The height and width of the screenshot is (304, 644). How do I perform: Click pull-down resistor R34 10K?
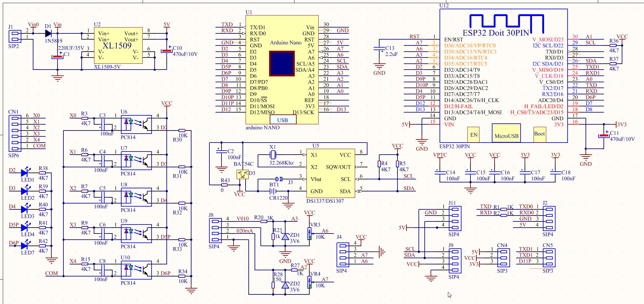coord(182,276)
